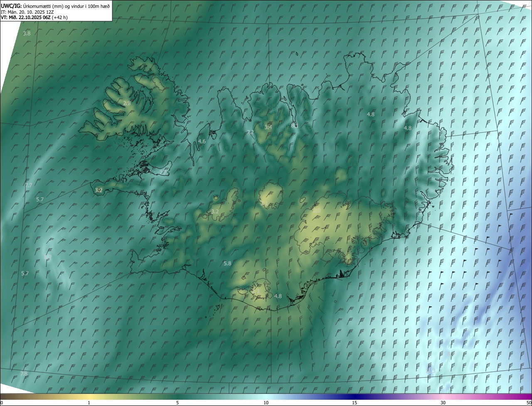Click the title 'Úrkomumætti (mm) og vindur í 100m hæð'
This screenshot has width=532, height=406.
pyautogui.click(x=66, y=6)
